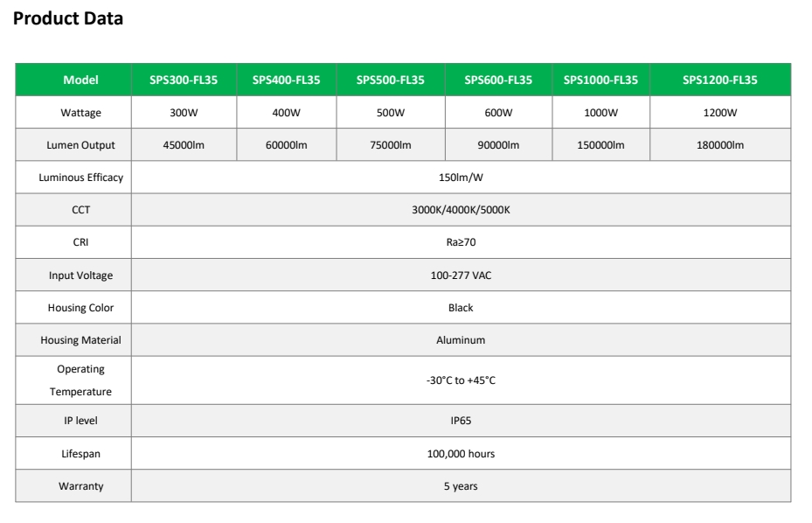Click the 150lm/W luminous efficacy value
812x523 pixels.
coord(461,178)
